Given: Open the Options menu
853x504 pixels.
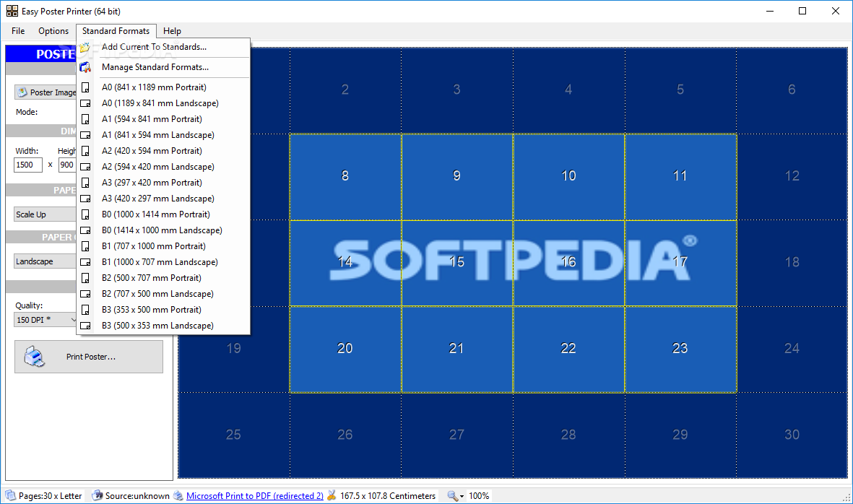Looking at the screenshot, I should tap(53, 31).
